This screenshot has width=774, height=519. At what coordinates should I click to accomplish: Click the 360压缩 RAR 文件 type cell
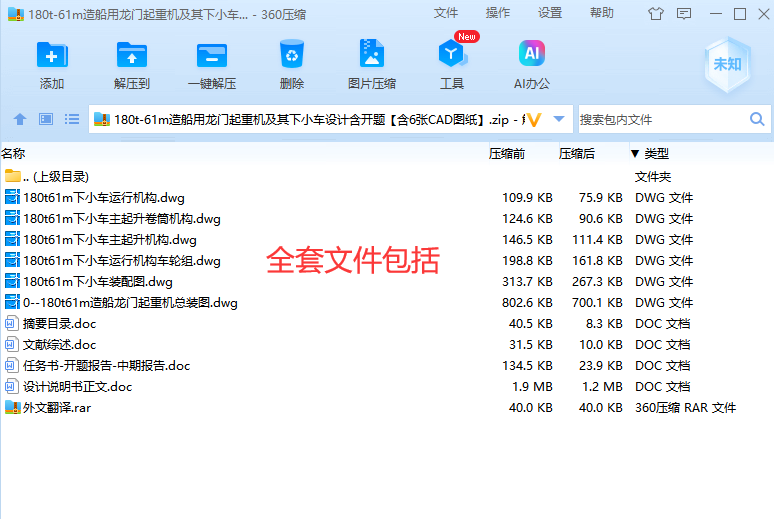(x=685, y=407)
